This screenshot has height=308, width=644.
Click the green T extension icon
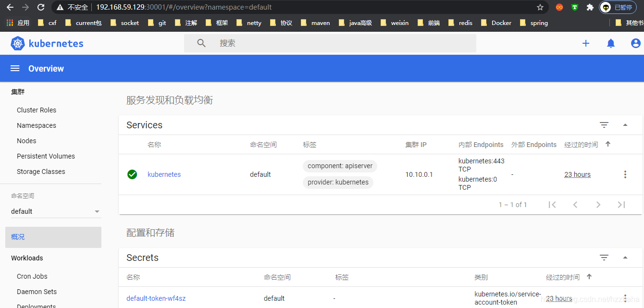tap(575, 7)
